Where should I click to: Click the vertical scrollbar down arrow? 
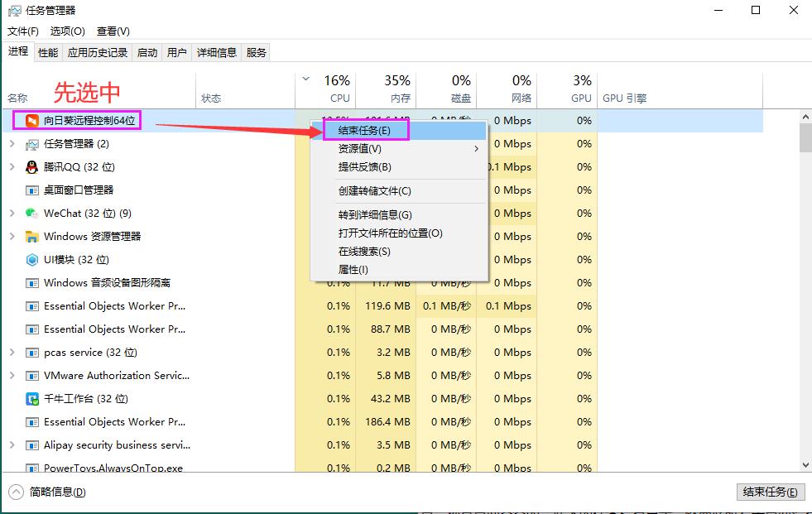[804, 464]
